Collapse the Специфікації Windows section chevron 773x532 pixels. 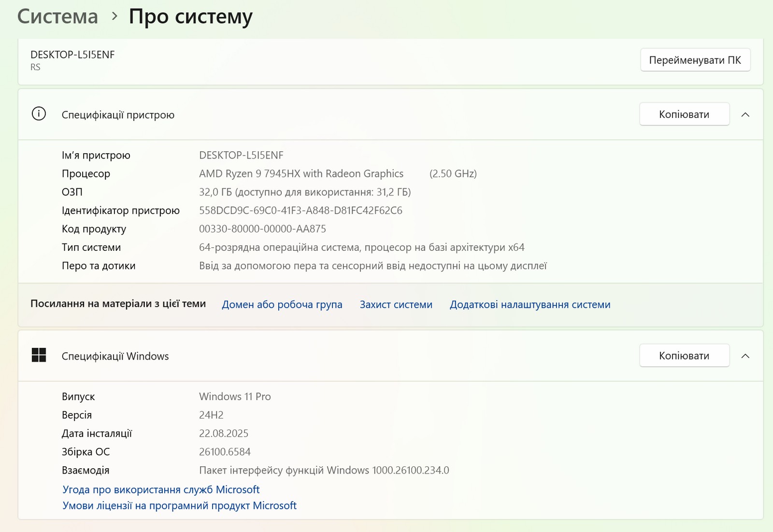(745, 356)
